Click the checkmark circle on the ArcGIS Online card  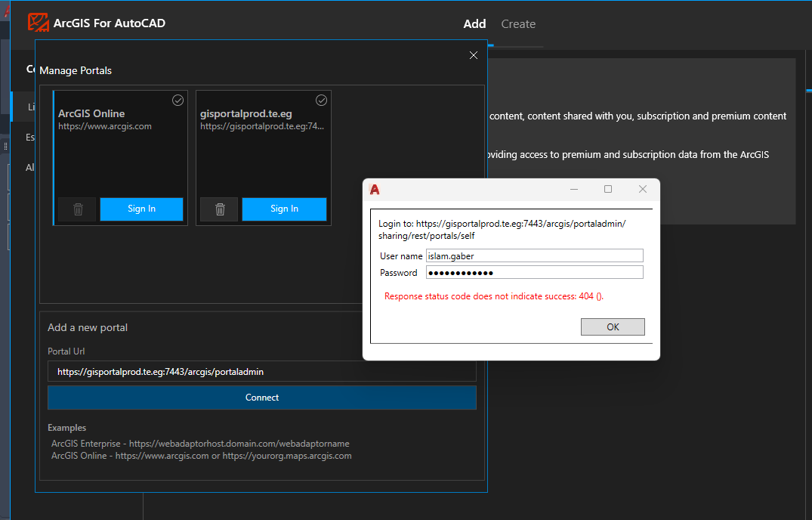tap(178, 99)
